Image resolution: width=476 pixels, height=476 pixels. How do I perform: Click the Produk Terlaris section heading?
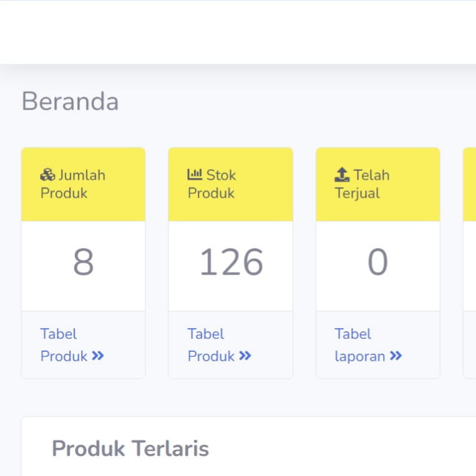coord(130,448)
